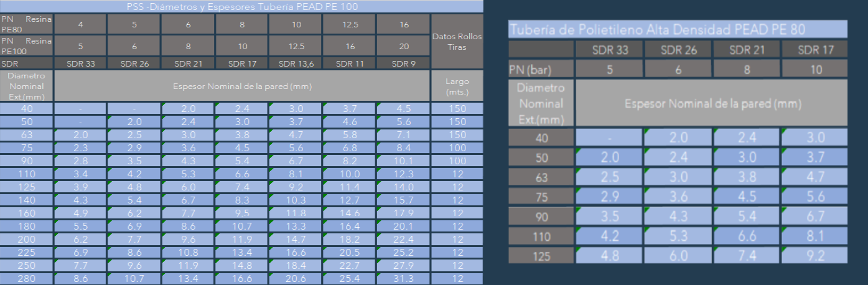Click SDR 33 header in PE 80 table
The image size is (868, 285).
(x=609, y=50)
